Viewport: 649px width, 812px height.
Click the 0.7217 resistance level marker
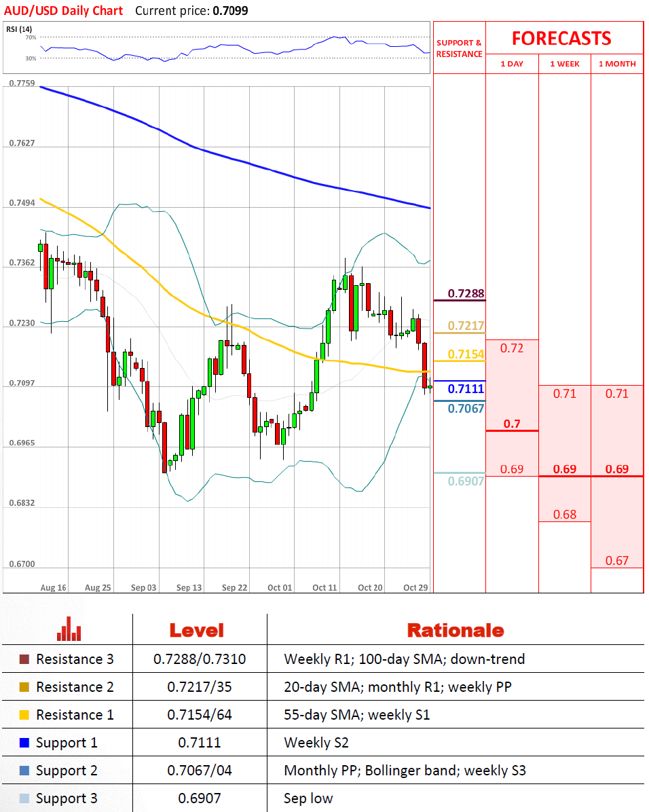click(466, 326)
